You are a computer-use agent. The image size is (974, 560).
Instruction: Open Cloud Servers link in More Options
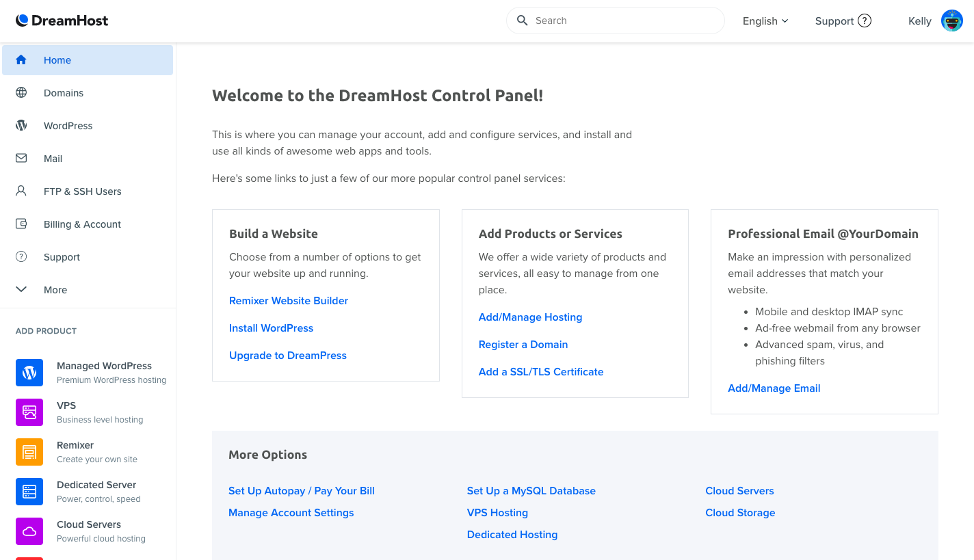739,491
